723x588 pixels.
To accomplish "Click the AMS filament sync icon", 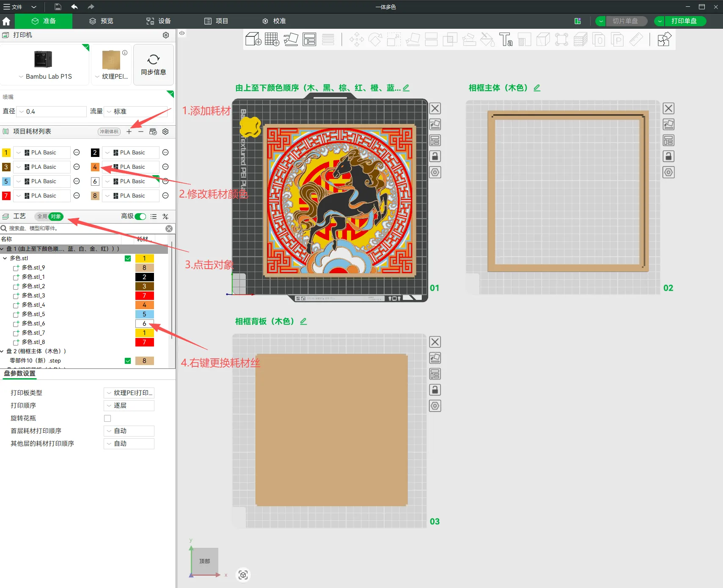I will click(153, 132).
